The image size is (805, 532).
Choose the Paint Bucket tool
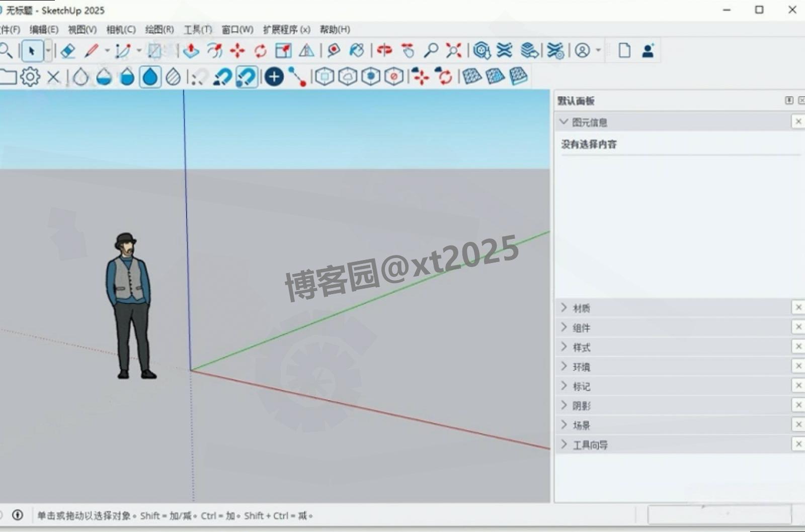(357, 50)
